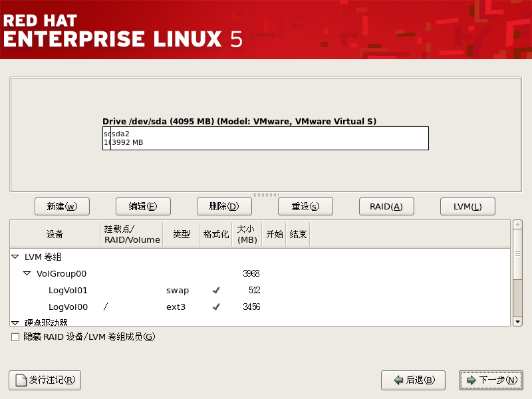The height and width of the screenshot is (399, 532).
Task: Open the LVM(L) configuration button
Action: point(467,206)
